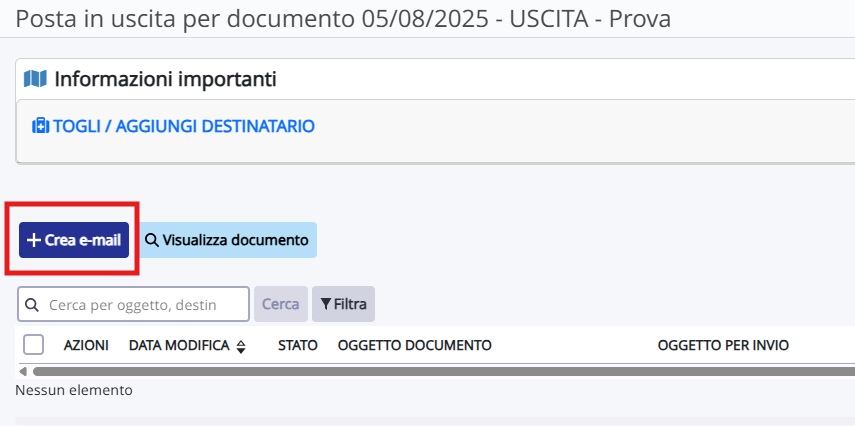This screenshot has width=855, height=426.
Task: Click the funnel icon on Filtra
Action: pos(326,304)
